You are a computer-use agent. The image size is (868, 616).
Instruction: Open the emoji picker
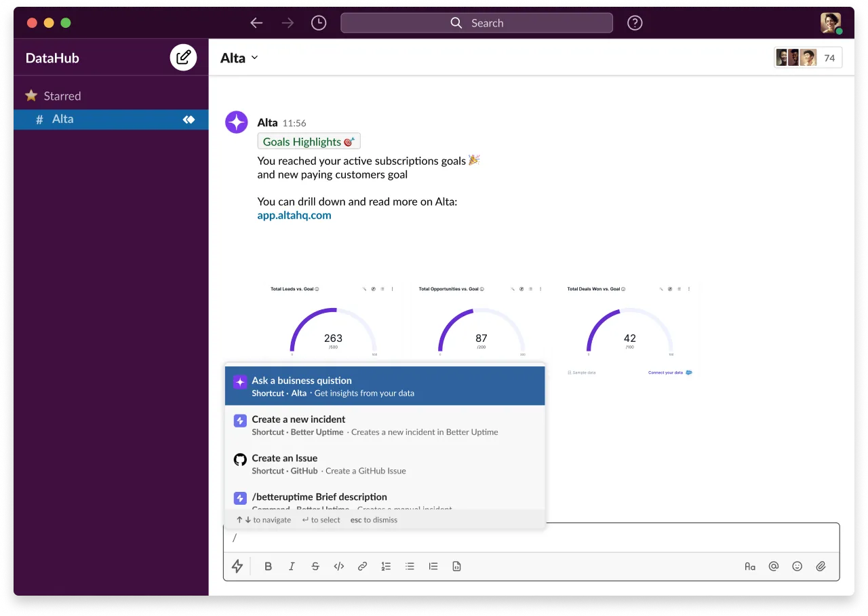coord(797,566)
